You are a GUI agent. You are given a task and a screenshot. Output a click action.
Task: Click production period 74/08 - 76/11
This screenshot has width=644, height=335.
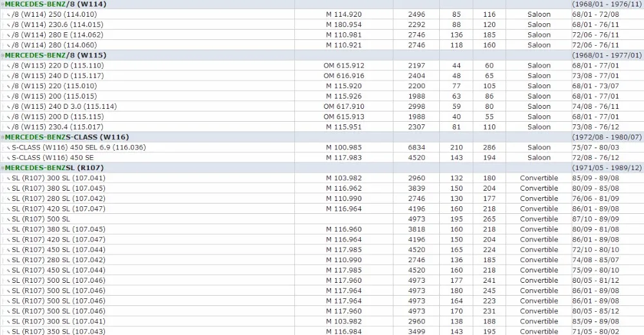point(596,106)
